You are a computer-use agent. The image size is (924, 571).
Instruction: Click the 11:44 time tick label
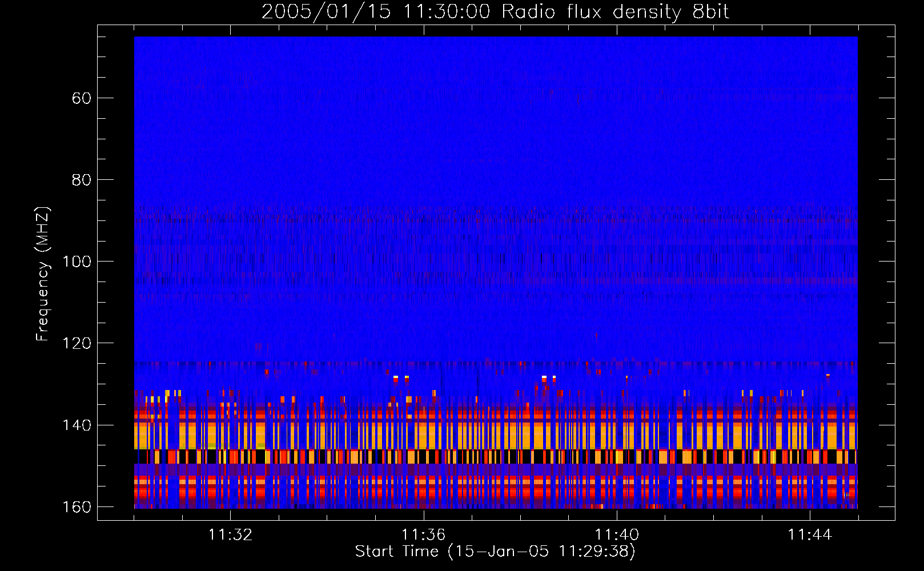(x=810, y=534)
